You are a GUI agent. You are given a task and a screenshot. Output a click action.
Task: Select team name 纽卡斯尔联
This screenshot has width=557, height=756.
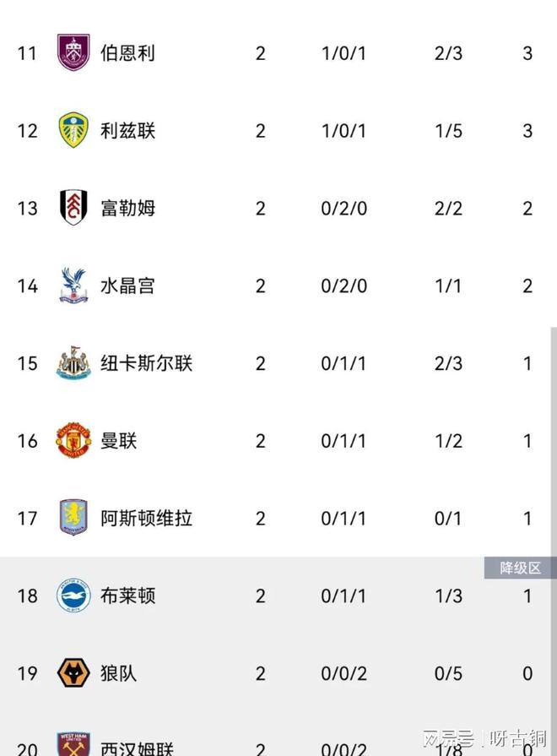tap(146, 363)
